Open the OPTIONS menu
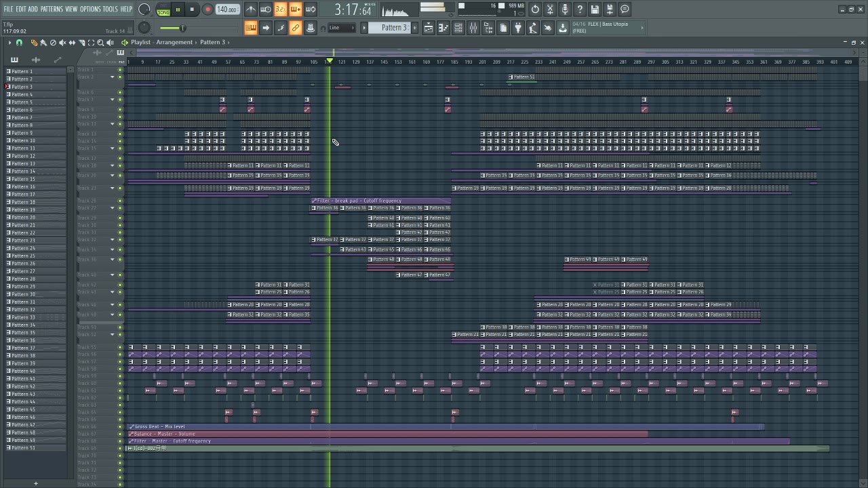 tap(90, 9)
